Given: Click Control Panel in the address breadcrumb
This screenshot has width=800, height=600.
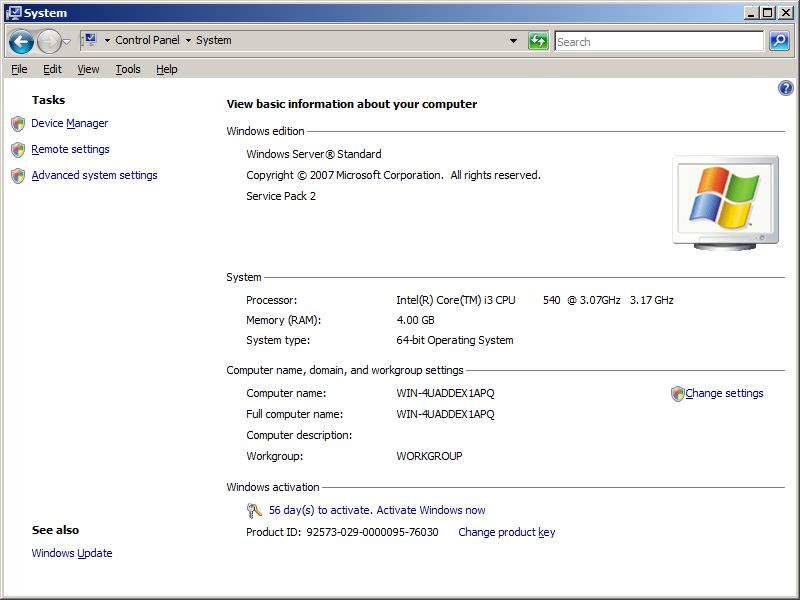Looking at the screenshot, I should (147, 40).
